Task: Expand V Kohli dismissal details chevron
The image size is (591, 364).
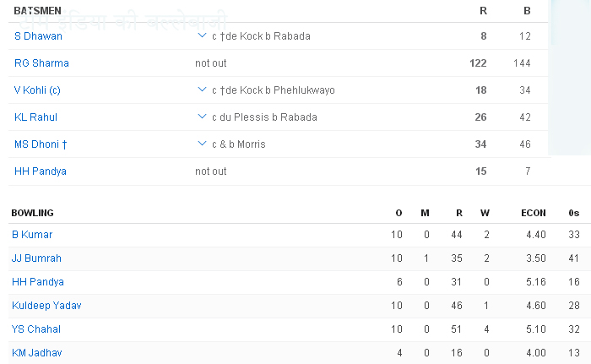Action: point(202,90)
